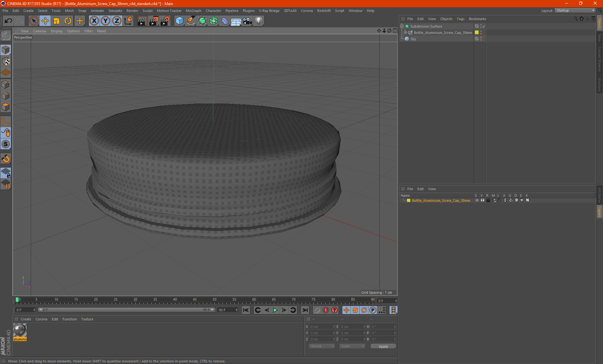Open the Mesh menu

[x=69, y=11]
